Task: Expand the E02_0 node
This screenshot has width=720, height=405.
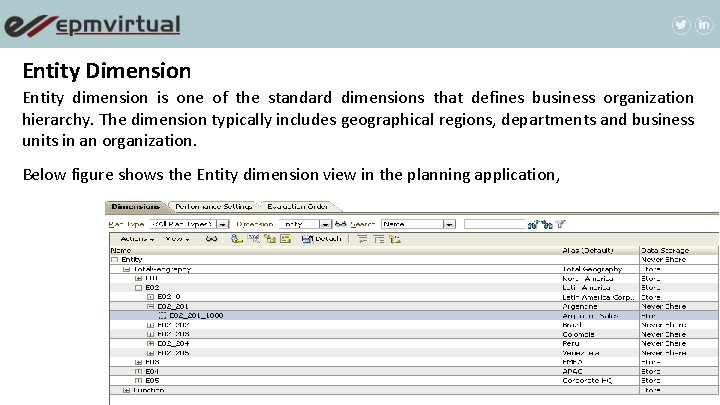Action: [x=150, y=297]
